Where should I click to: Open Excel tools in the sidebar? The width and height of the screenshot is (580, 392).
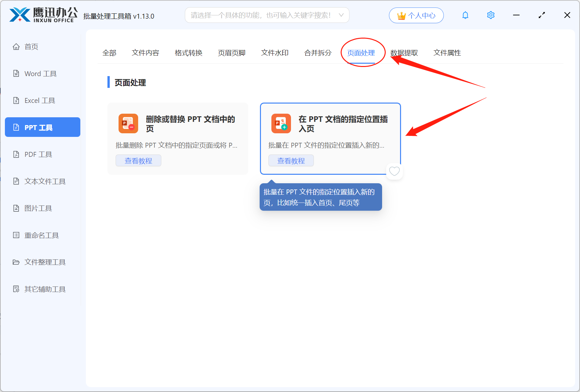click(x=40, y=101)
